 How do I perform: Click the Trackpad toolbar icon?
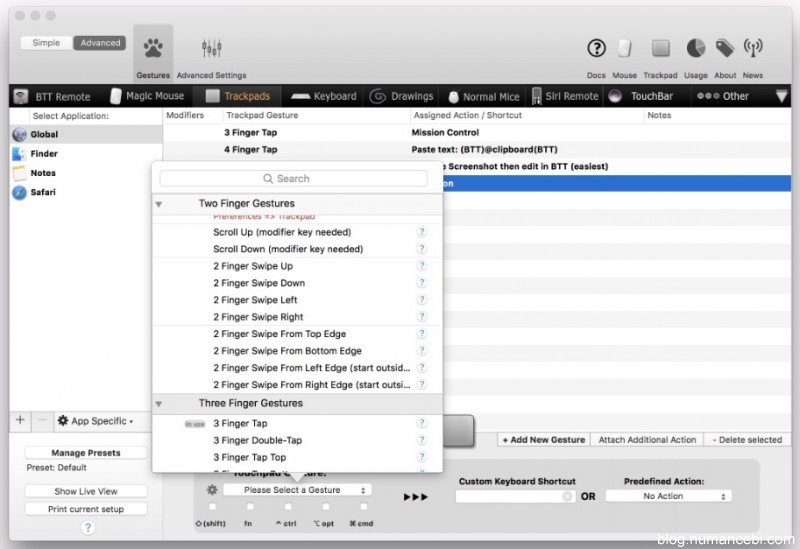(x=661, y=48)
